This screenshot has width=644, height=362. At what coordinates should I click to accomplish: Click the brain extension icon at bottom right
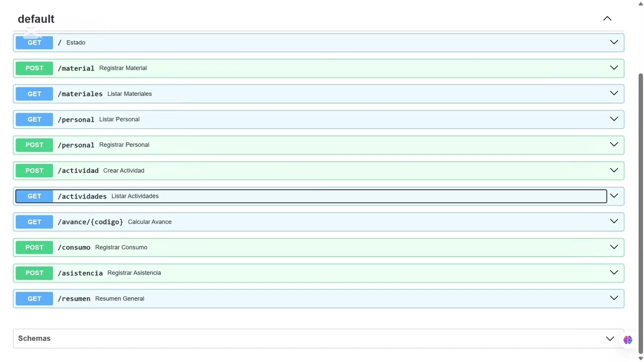(x=627, y=340)
